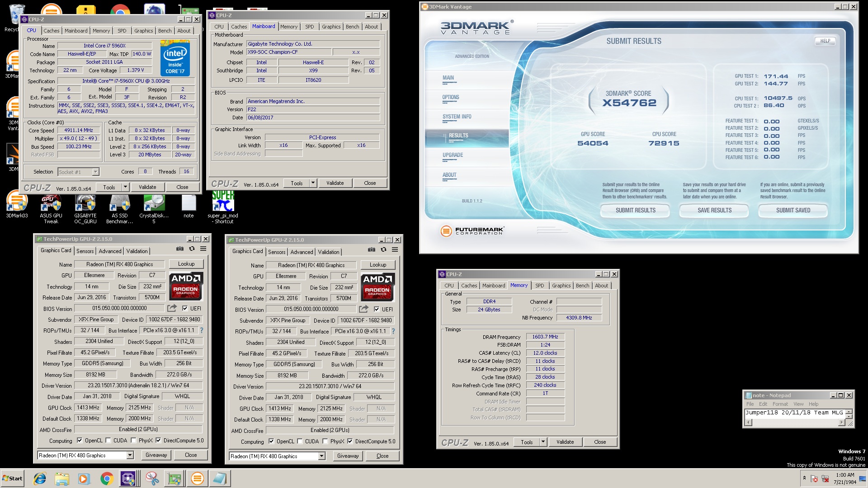The image size is (868, 488).
Task: Click the camera icon in the right GPU-Z window
Action: 372,250
